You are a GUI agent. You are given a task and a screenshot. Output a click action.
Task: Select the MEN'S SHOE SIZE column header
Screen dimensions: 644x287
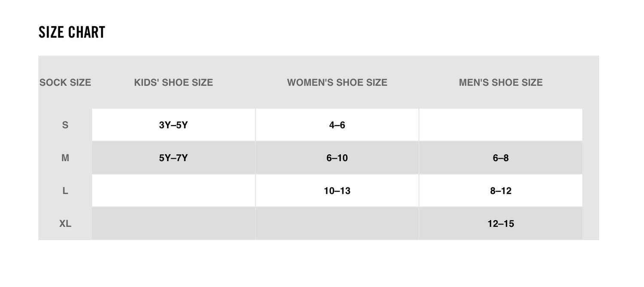click(501, 82)
